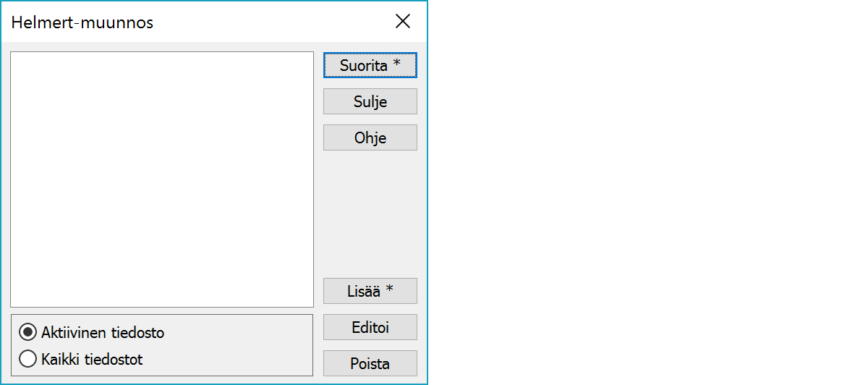Click the filled circle beside Aktiivinen tiedosto
This screenshot has width=868, height=385.
click(28, 333)
